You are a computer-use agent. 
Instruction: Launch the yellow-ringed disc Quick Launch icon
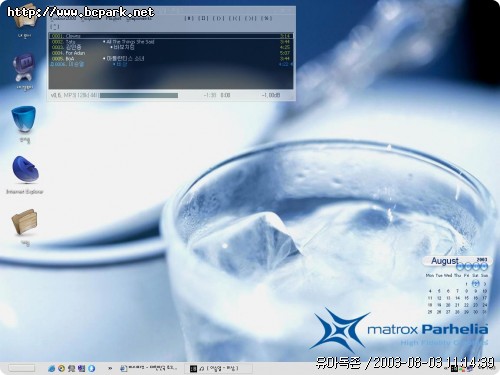coord(61,368)
